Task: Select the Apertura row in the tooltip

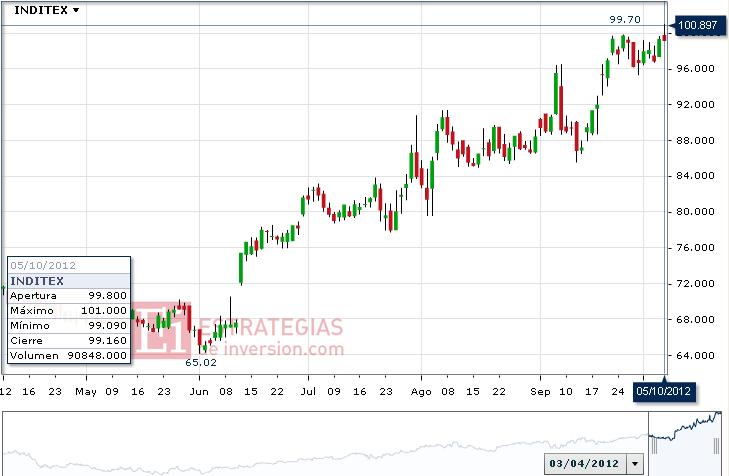Action: coord(69,296)
